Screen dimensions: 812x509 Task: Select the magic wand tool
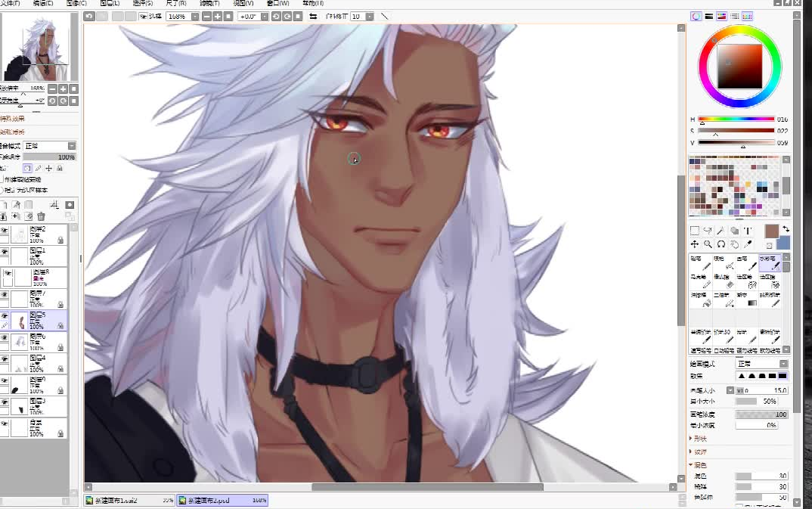(721, 231)
